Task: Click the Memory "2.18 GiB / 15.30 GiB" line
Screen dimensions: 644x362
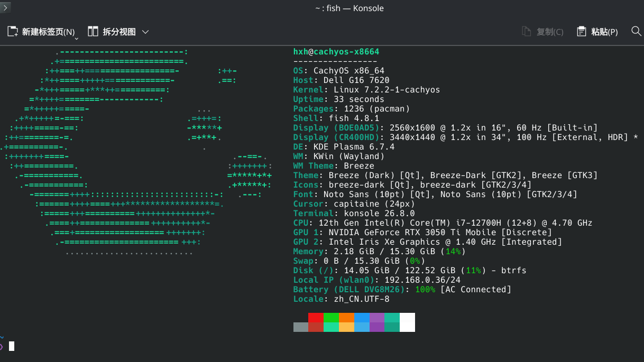Action: (x=380, y=252)
